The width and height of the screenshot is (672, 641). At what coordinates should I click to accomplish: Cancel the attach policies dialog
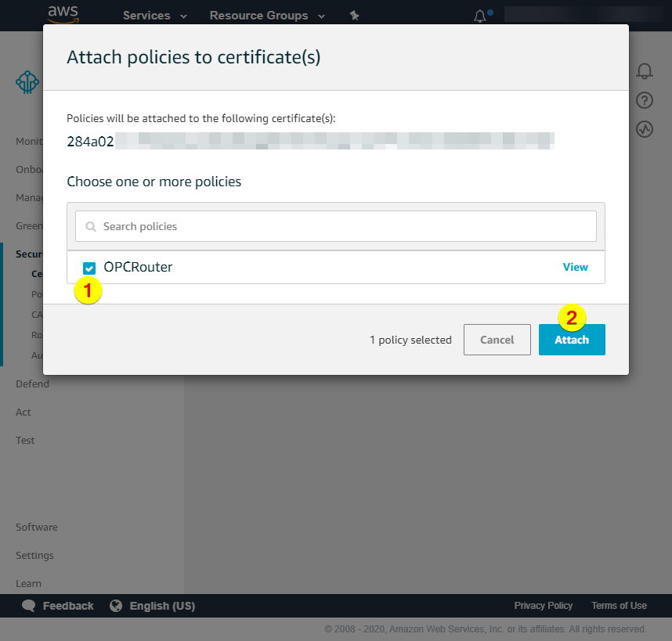pos(497,340)
